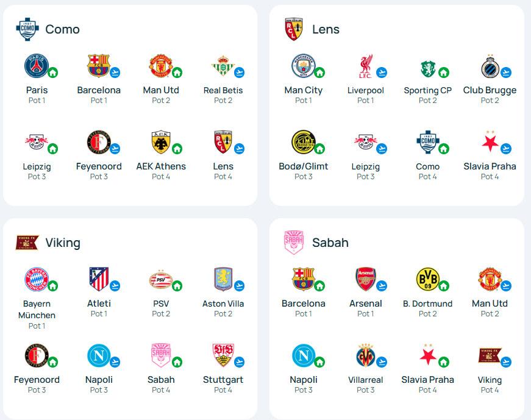Click the home badge next to Sporting CP
531x420 pixels.
[x=444, y=73]
